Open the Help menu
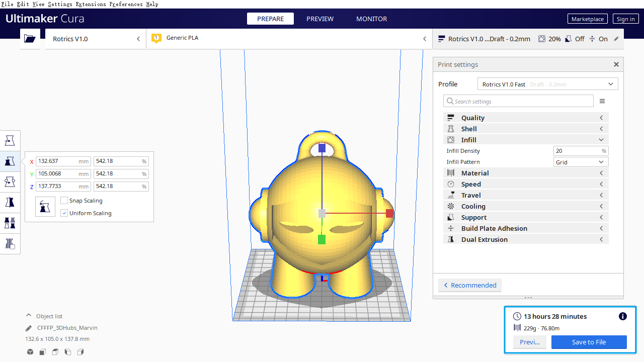This screenshot has width=644, height=362. pyautogui.click(x=152, y=4)
